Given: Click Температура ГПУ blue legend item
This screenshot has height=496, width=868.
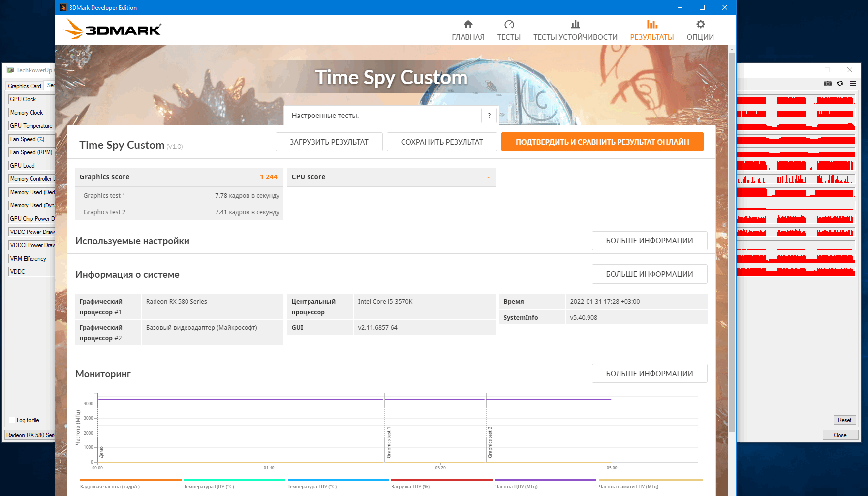Looking at the screenshot, I should click(338, 484).
